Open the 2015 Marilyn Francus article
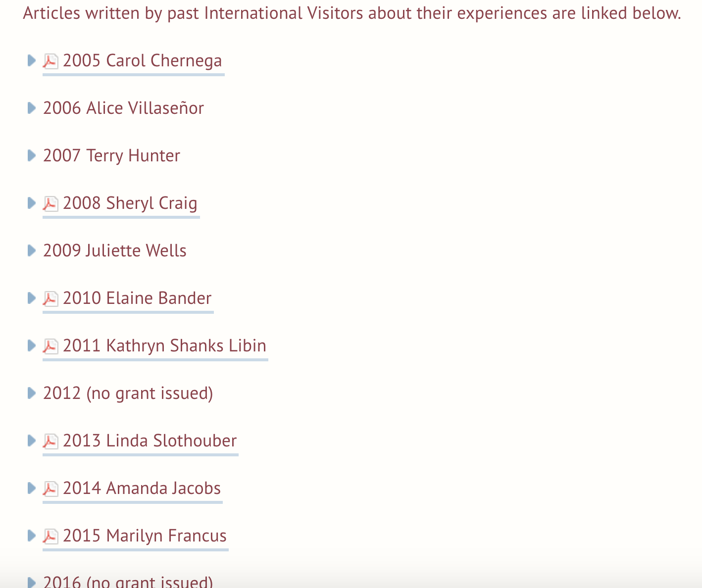702x588 pixels. [x=145, y=536]
